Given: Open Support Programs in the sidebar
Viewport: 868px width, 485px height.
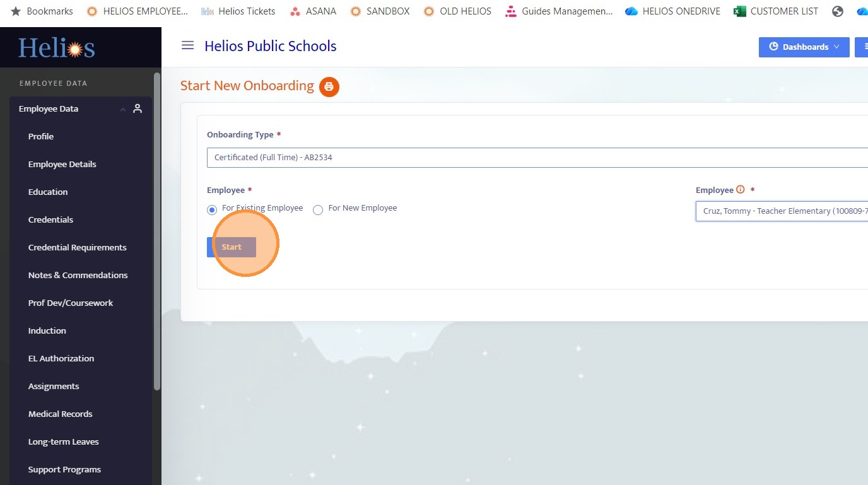Looking at the screenshot, I should (64, 469).
